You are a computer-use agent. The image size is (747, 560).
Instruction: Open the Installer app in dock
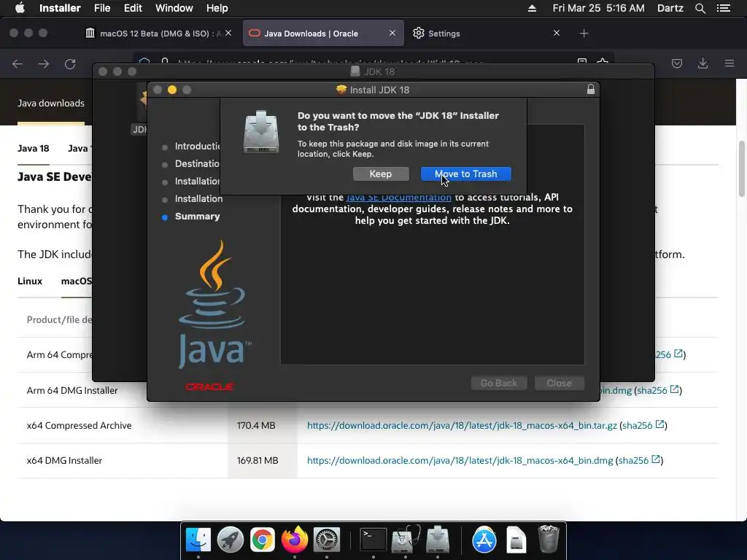tap(438, 540)
